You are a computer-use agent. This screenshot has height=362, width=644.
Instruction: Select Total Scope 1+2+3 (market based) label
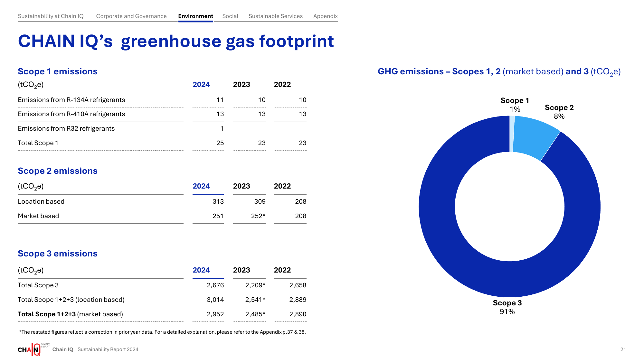pyautogui.click(x=71, y=314)
